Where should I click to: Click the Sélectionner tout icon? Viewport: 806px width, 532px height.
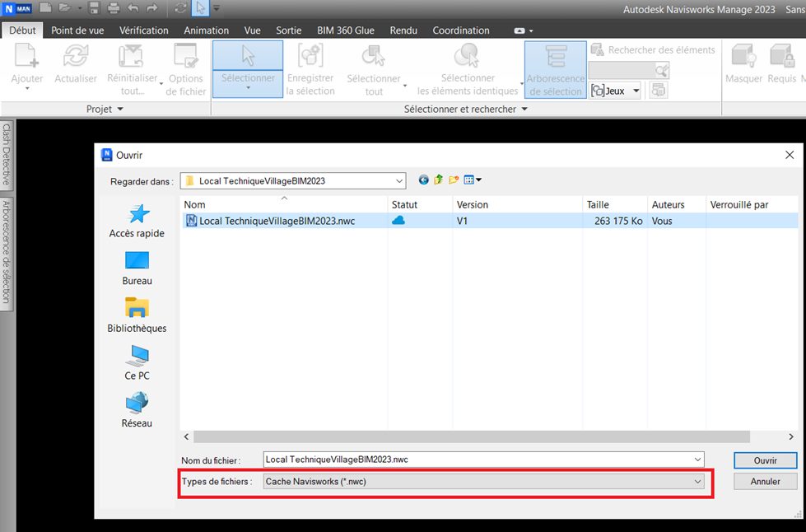[x=374, y=56]
